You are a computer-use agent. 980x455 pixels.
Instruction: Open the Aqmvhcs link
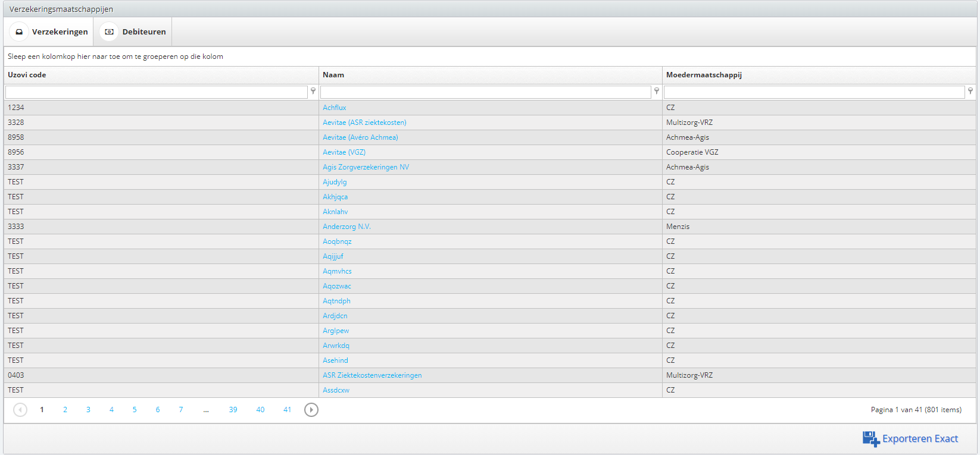pyautogui.click(x=337, y=271)
